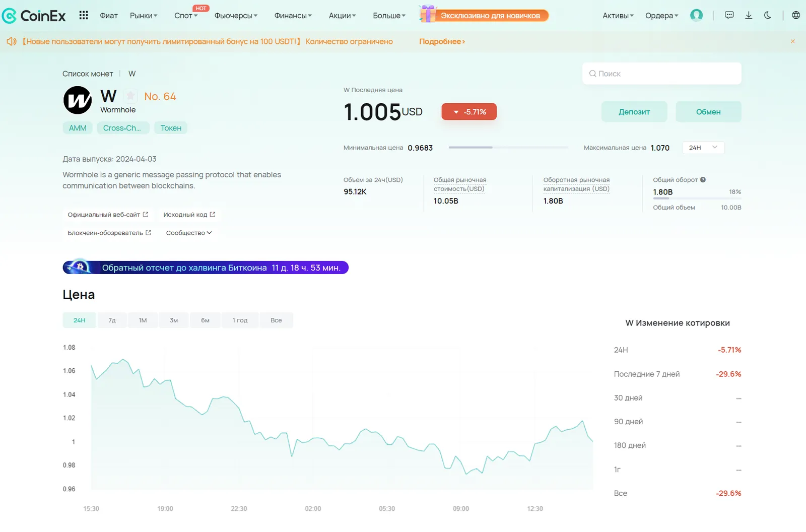Open Официальный веб-сайт link
Screen dimensions: 806x532
point(108,215)
